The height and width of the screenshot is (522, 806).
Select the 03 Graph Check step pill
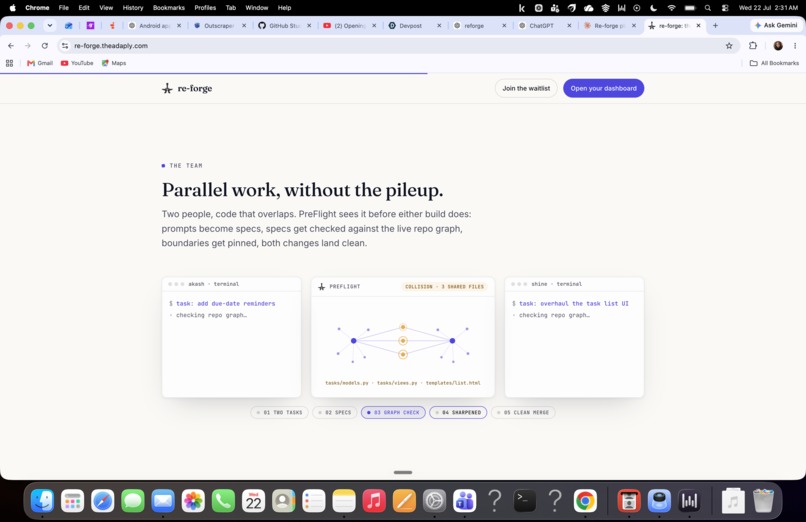[x=393, y=413]
